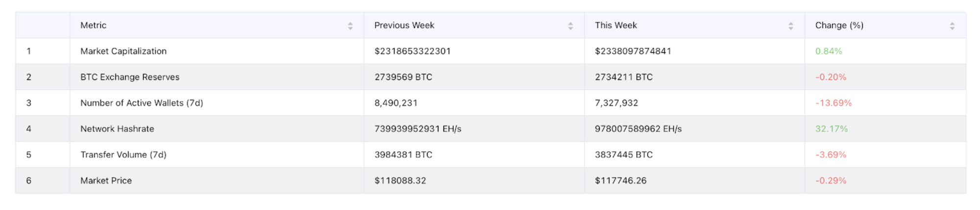980x210 pixels.
Task: Click the Network Hashrate metric cell
Action: pos(117,129)
